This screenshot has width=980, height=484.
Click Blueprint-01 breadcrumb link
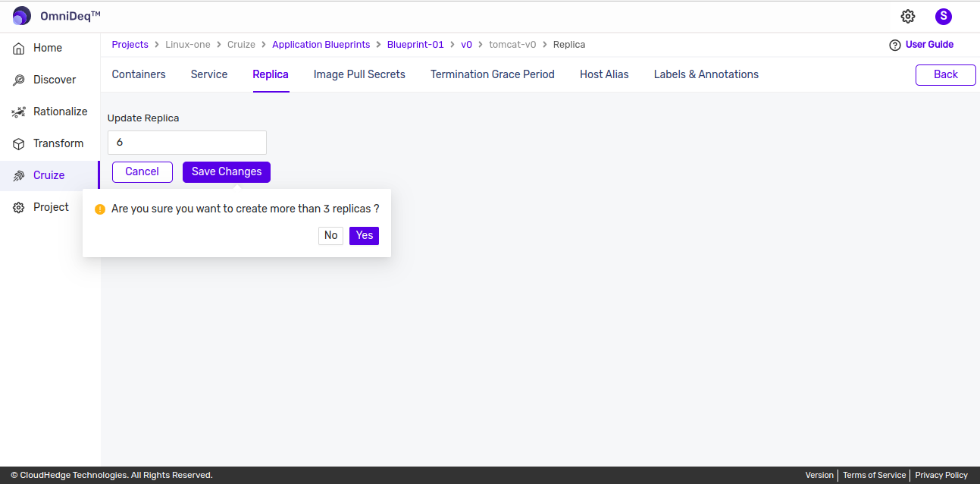click(x=415, y=45)
